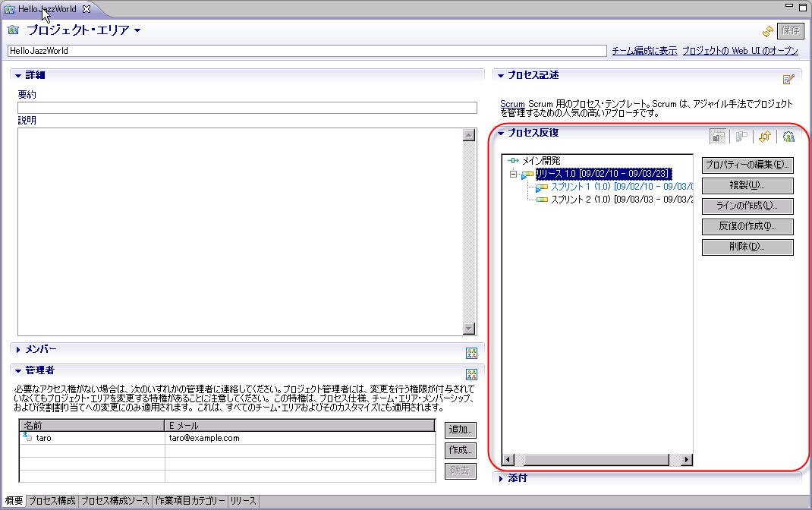Click the スプリント 2 iteration icon
Image resolution: width=812 pixels, height=510 pixels.
click(x=542, y=200)
